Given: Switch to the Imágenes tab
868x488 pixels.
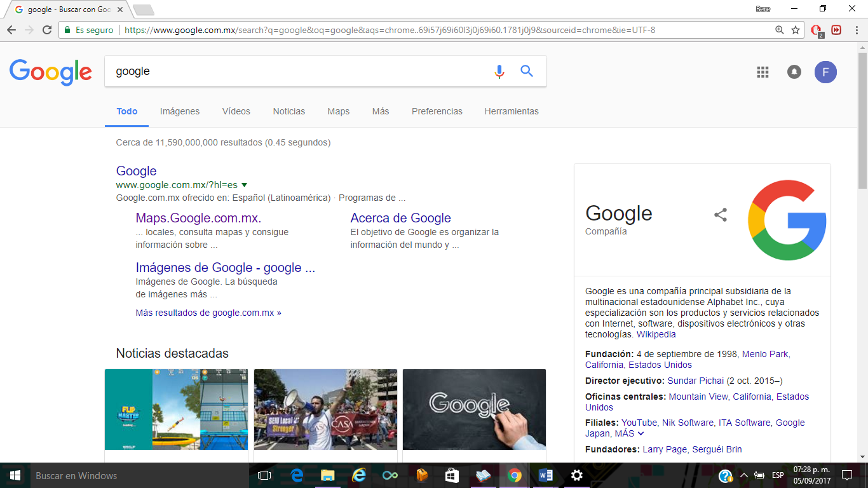Looking at the screenshot, I should click(180, 111).
